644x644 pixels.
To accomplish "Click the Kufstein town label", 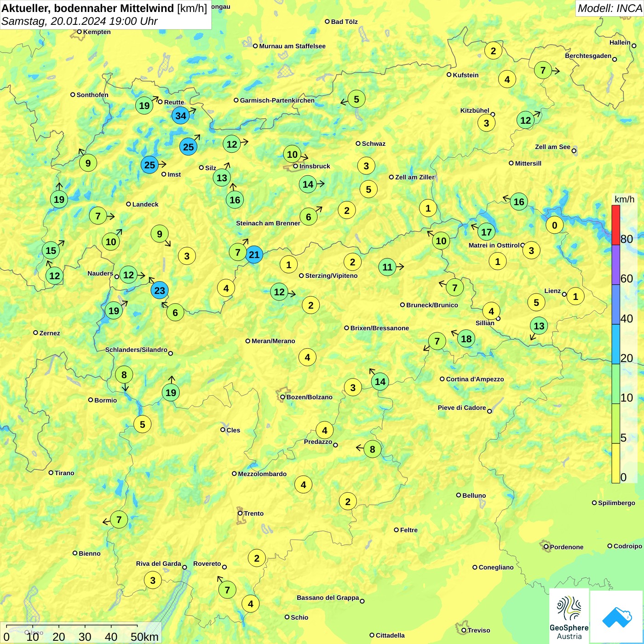I will pos(466,75).
